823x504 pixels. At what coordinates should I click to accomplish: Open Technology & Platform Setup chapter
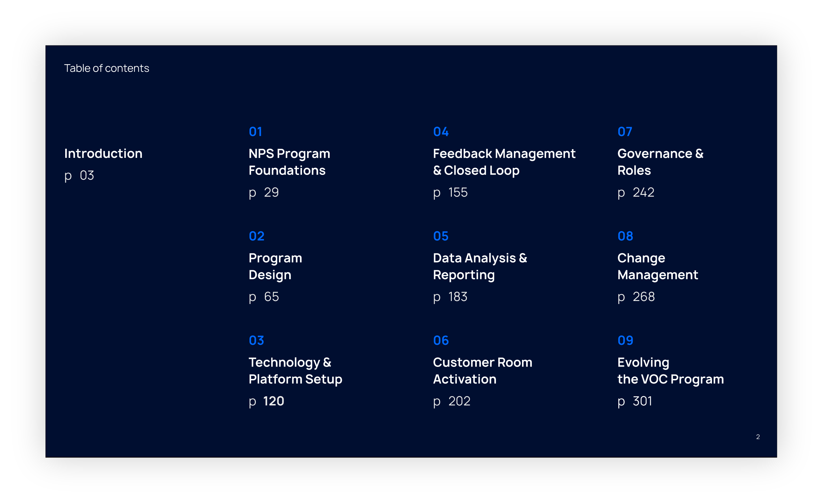point(295,371)
